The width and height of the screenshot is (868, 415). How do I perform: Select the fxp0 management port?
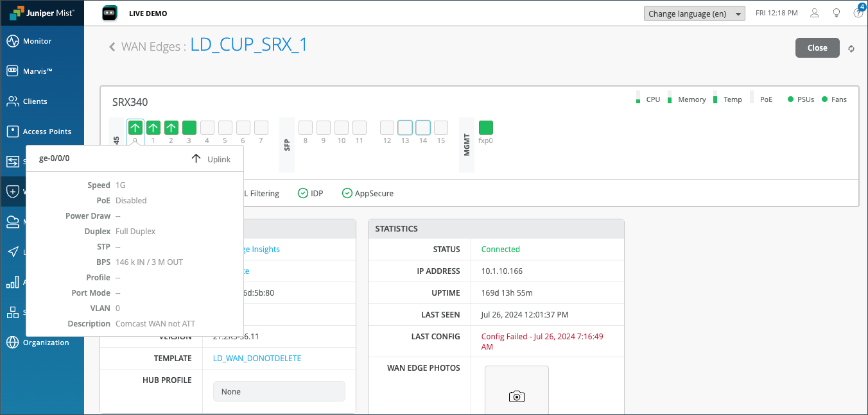point(486,128)
